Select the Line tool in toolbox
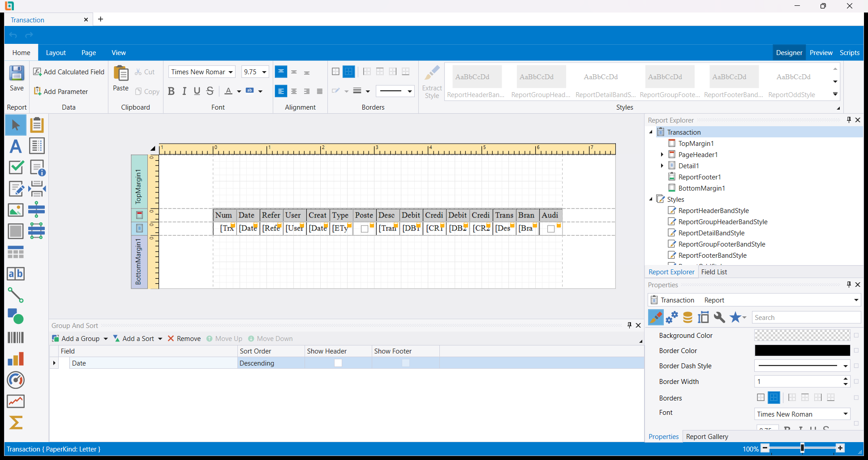 coord(16,295)
